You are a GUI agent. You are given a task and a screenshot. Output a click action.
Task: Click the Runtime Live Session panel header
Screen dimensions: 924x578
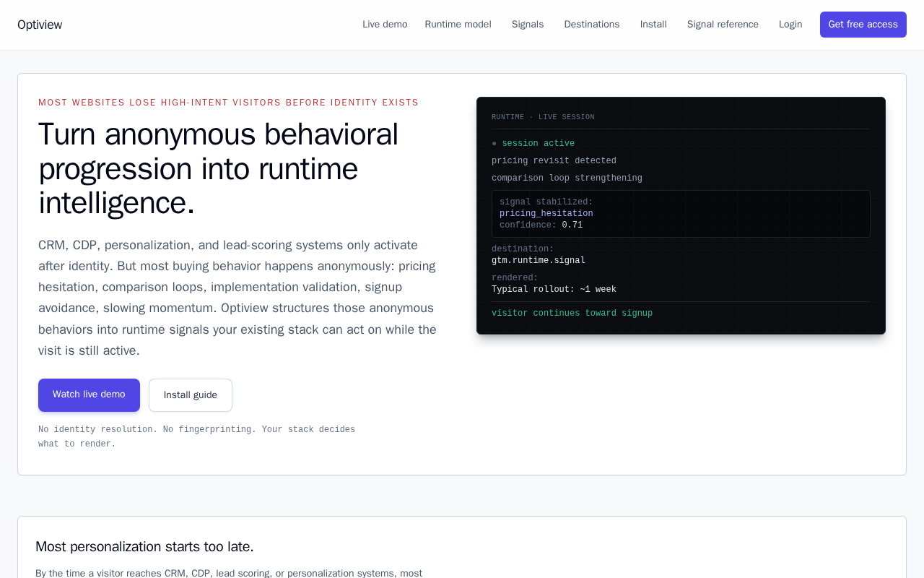pos(543,117)
